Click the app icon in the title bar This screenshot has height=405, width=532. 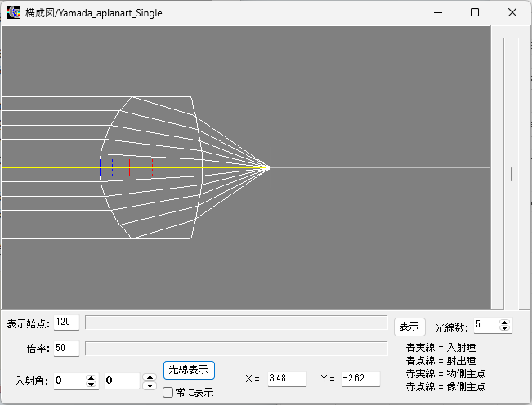[14, 13]
